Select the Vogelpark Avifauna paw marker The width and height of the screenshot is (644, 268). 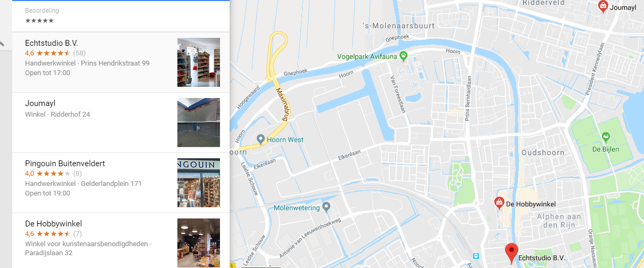point(404,55)
